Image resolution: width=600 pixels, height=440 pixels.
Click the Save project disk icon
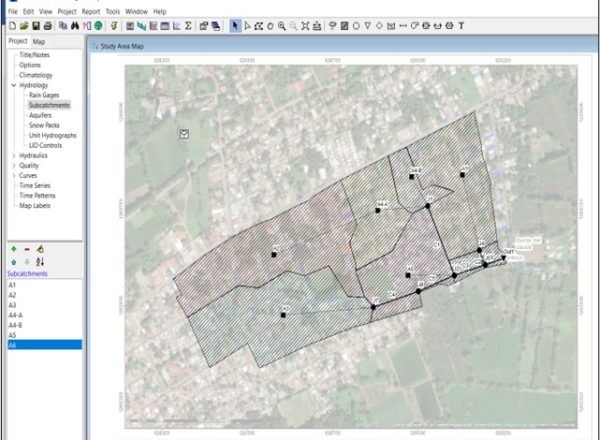point(34,24)
